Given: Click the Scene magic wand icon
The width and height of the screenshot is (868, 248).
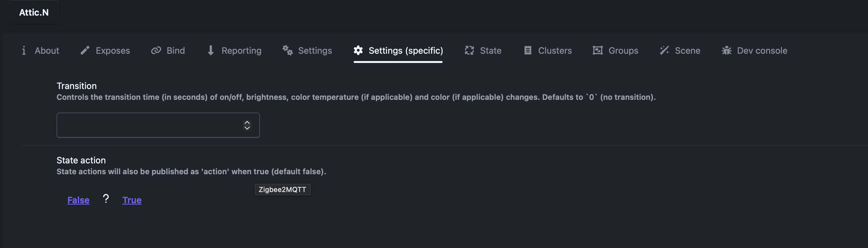Looking at the screenshot, I should [664, 50].
